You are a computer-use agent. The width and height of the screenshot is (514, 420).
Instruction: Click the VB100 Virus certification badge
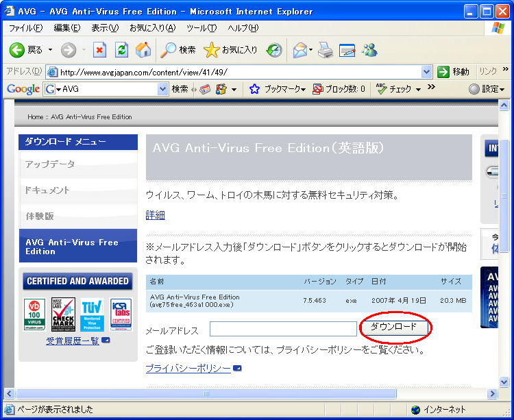tap(34, 314)
